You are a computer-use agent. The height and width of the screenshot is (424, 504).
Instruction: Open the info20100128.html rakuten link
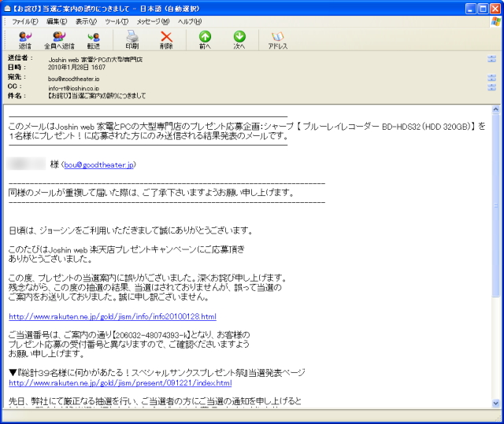113,317
